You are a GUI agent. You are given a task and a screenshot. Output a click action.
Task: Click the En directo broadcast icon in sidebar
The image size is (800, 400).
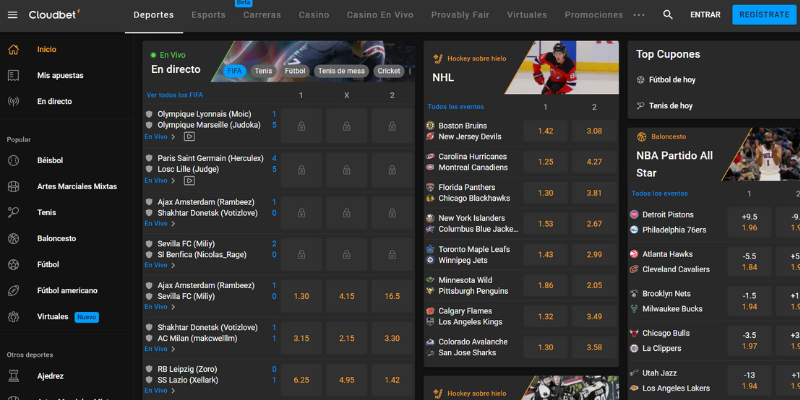pyautogui.click(x=14, y=102)
